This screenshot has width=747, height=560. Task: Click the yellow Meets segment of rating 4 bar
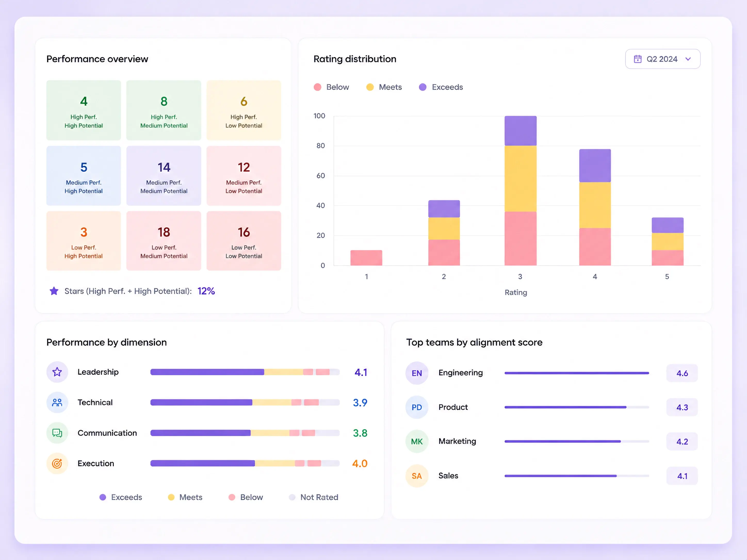595,205
